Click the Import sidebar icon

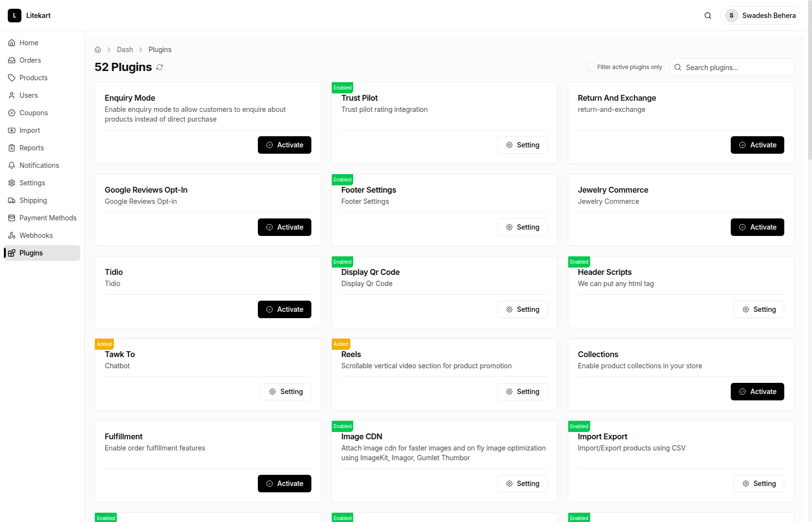click(x=12, y=130)
